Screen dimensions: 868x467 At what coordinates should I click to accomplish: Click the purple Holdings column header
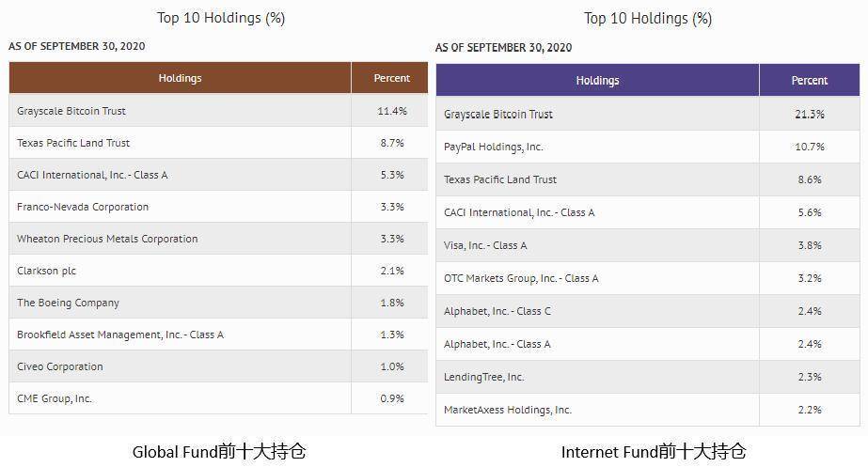[x=597, y=80]
